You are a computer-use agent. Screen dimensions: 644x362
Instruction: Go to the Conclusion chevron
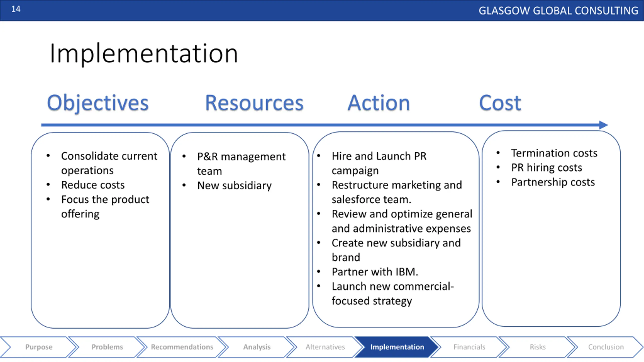point(606,347)
